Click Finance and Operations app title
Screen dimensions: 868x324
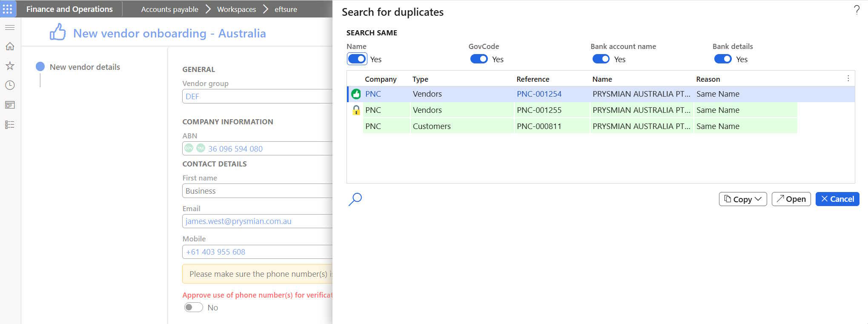tap(69, 9)
